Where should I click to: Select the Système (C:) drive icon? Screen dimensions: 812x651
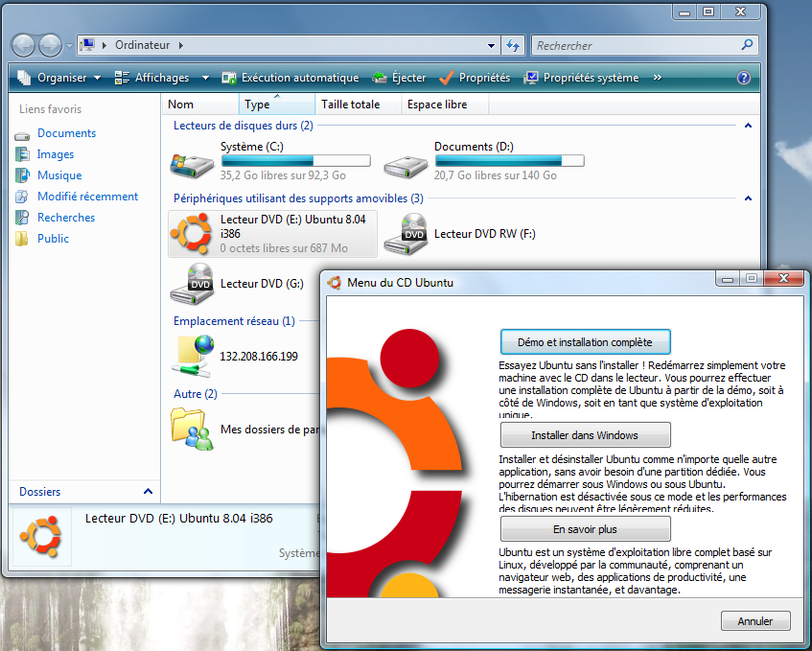point(192,165)
